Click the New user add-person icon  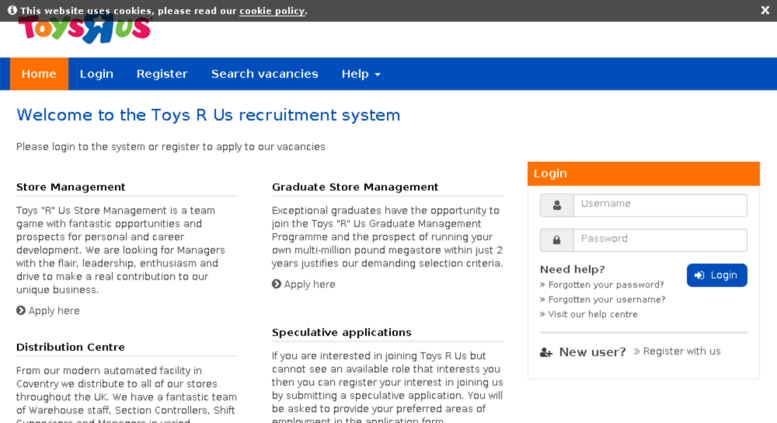[546, 352]
